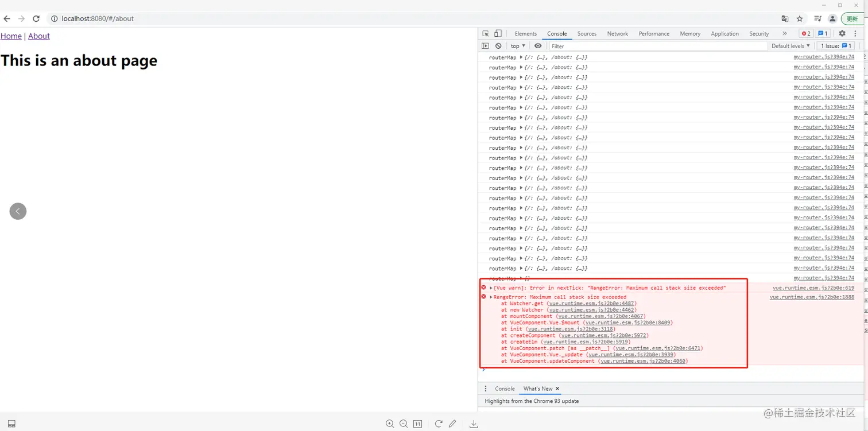Open the Memory tab

click(x=690, y=33)
